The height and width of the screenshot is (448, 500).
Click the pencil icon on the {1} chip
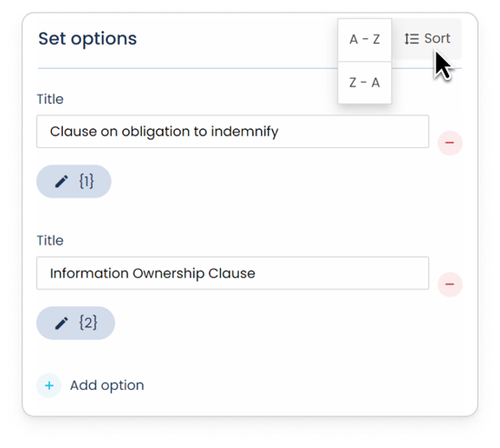pos(62,182)
